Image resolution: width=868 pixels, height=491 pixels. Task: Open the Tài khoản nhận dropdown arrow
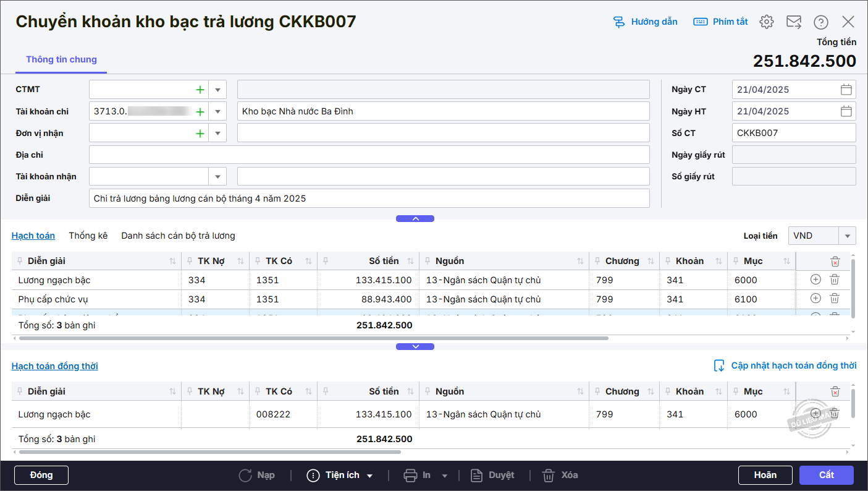tap(217, 177)
